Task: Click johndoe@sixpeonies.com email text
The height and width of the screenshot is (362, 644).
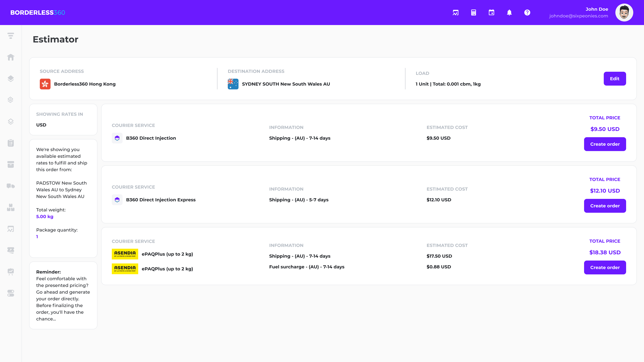Action: coord(578,16)
